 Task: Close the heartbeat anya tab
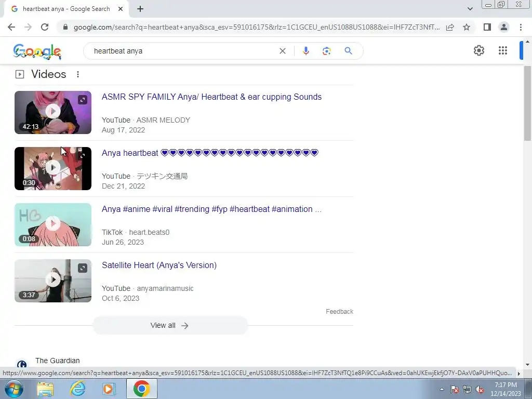pyautogui.click(x=121, y=9)
